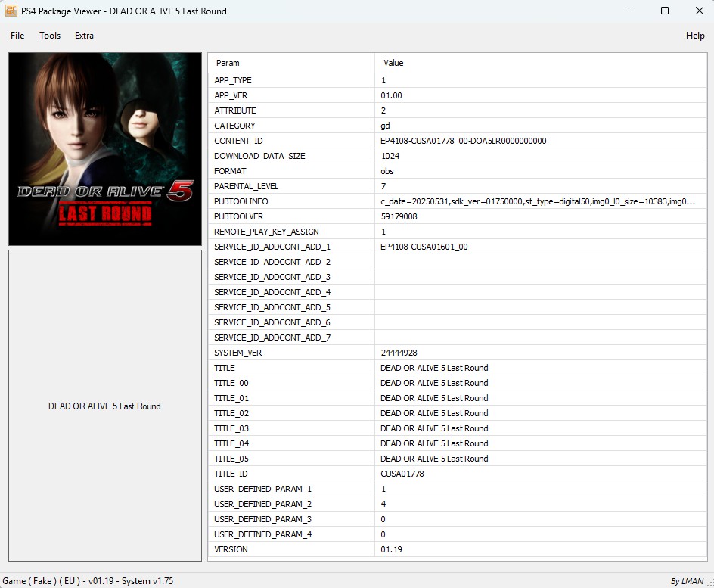Select the ATTRIBUTE parameter
Screen dimensions: 714x588
235,110
